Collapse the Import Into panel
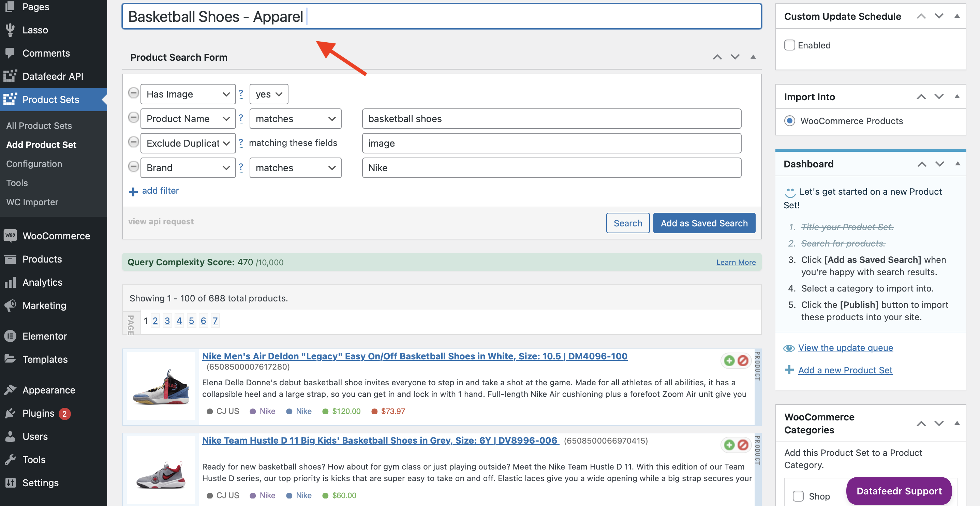The image size is (980, 506). [x=957, y=96]
